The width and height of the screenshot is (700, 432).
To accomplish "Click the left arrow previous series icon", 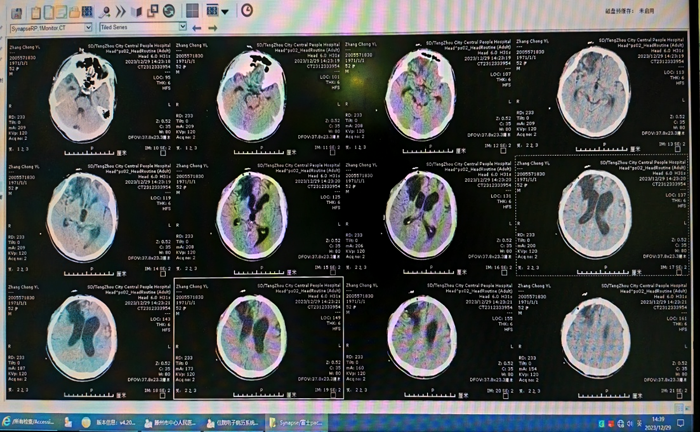I will point(196,28).
